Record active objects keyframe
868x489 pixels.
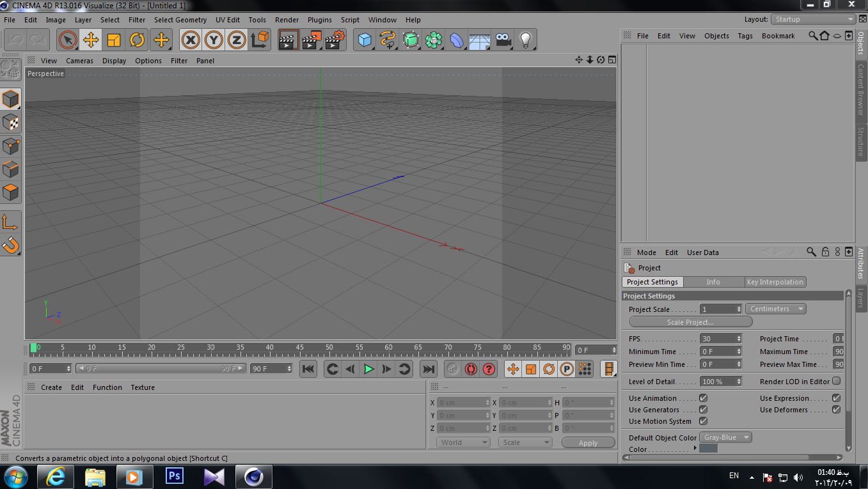click(x=453, y=369)
